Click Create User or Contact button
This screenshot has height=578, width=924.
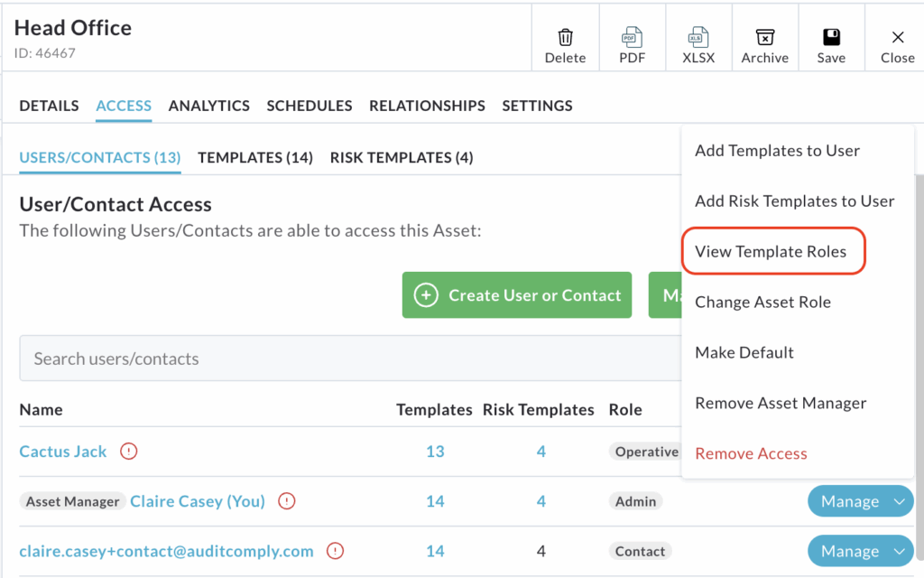pos(517,295)
